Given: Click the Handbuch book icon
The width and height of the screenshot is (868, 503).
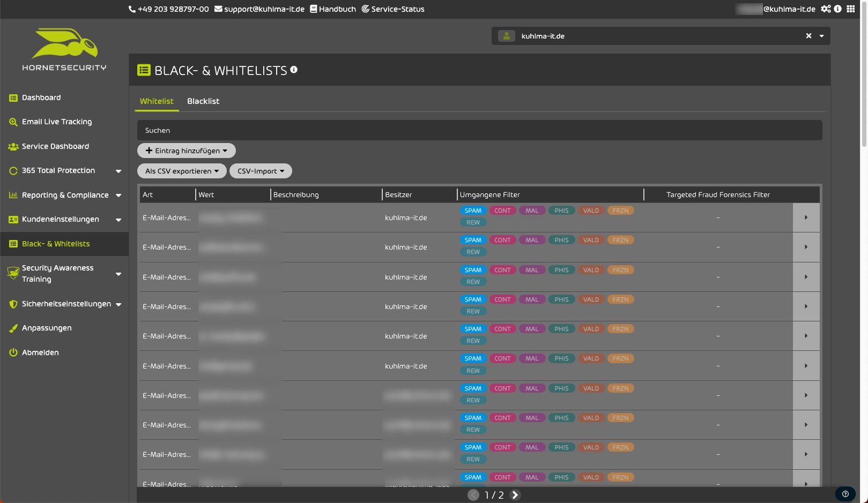Looking at the screenshot, I should (x=314, y=9).
